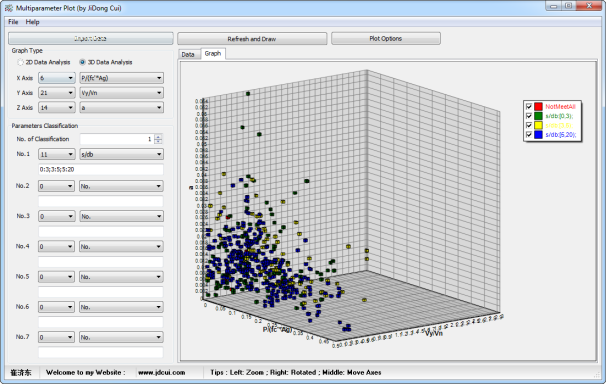Click Vy/Vn axis label on graph
Viewport: 606px width, 384px height.
pos(434,333)
